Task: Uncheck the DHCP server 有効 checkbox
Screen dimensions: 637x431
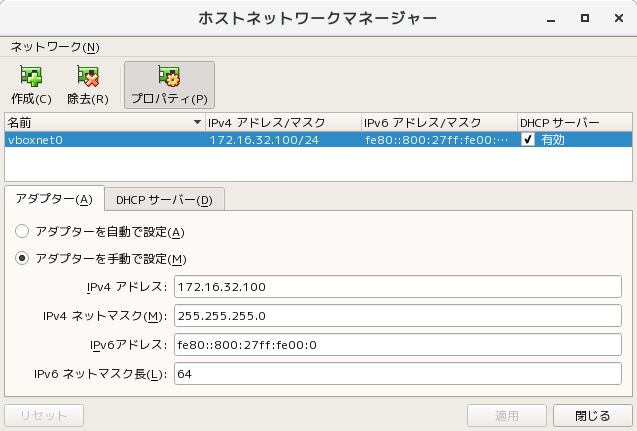Action: [528, 140]
